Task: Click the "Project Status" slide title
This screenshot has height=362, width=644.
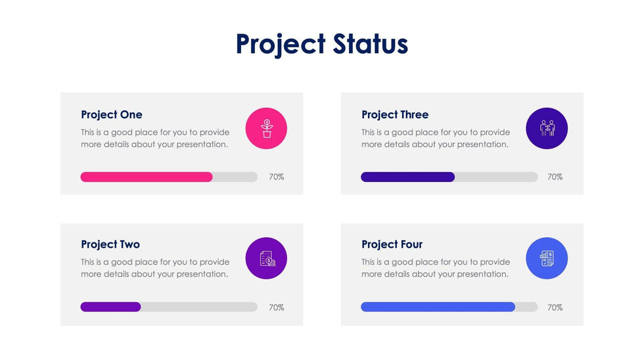Action: point(322,44)
